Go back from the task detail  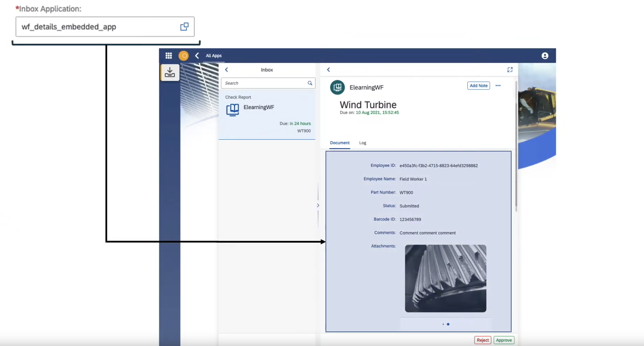point(328,70)
